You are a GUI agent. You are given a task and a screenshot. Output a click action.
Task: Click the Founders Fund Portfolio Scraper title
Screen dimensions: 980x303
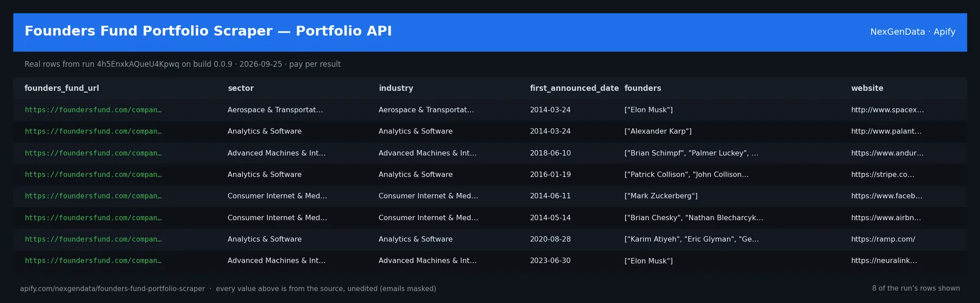[208, 31]
